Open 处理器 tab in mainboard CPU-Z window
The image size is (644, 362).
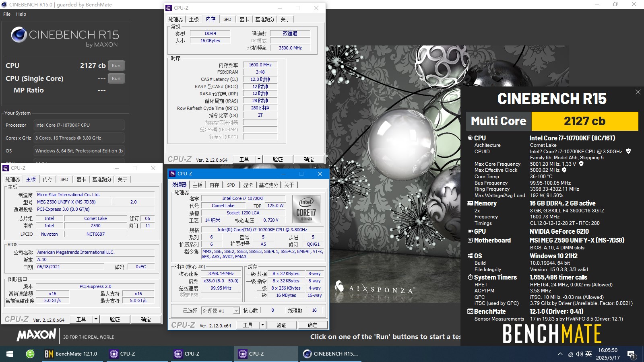tap(12, 179)
